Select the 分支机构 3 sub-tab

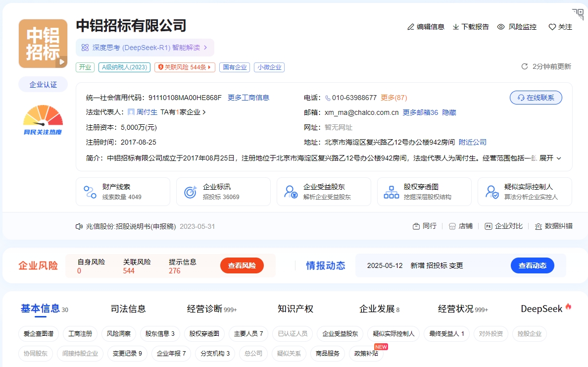(x=215, y=354)
